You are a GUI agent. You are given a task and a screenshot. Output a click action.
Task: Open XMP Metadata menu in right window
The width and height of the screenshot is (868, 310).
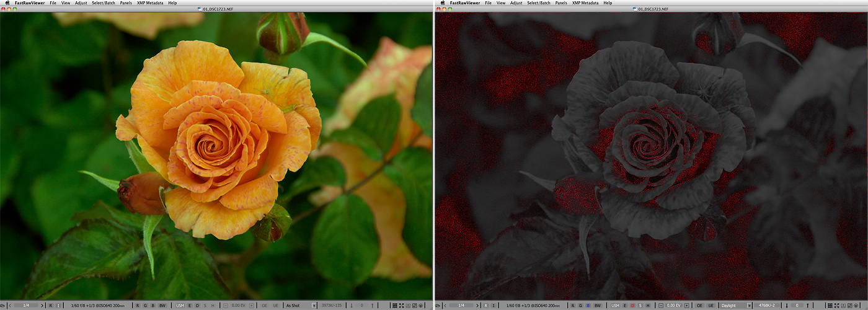(585, 3)
